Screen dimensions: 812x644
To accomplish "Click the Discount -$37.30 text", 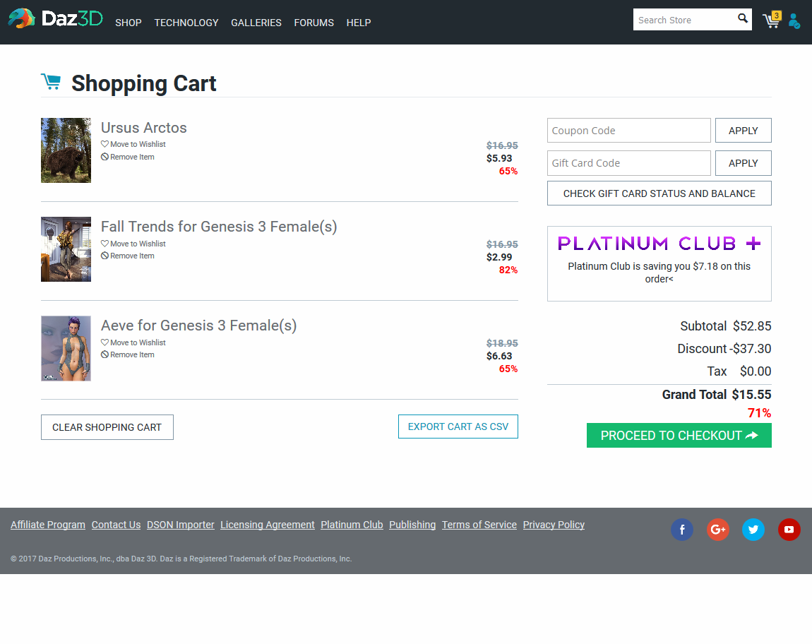I will click(x=724, y=349).
